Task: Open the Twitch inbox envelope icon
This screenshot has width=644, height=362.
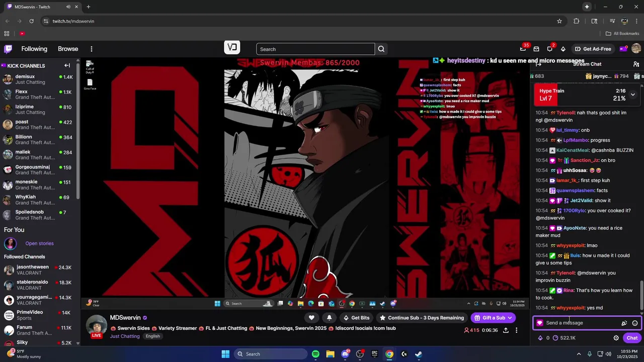Action: coord(536,49)
